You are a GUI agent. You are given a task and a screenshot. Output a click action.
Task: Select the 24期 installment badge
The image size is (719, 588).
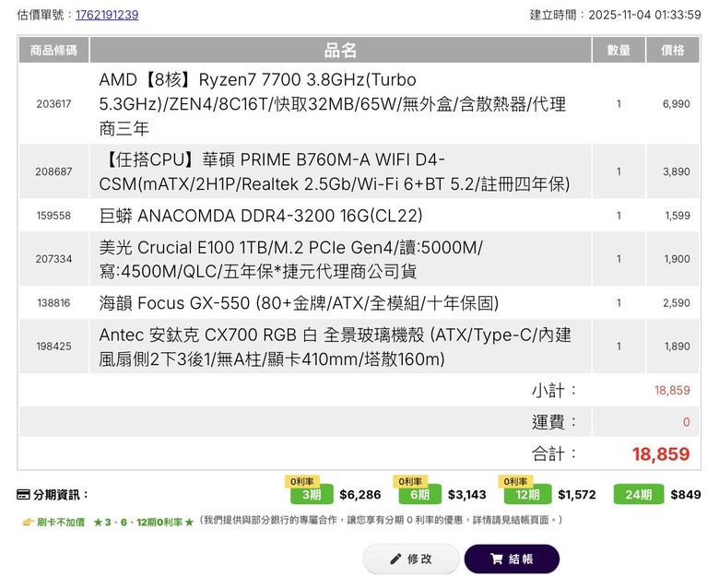(638, 495)
